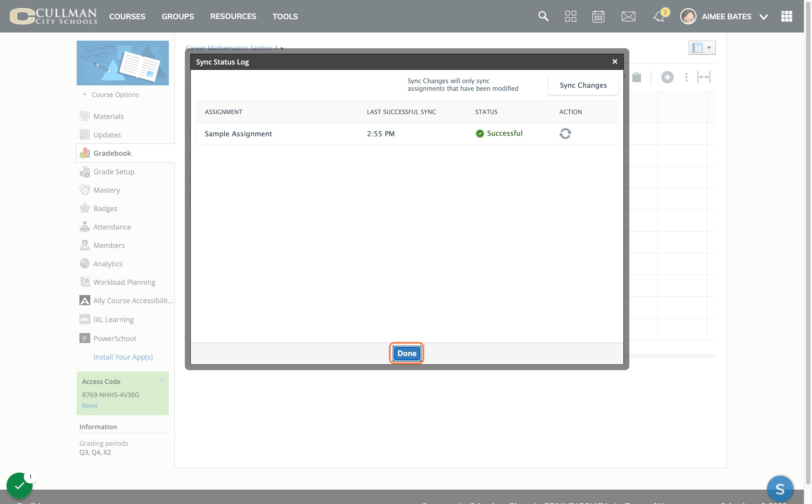The width and height of the screenshot is (812, 504).
Task: Dismiss the Access Code box
Action: 162,380
